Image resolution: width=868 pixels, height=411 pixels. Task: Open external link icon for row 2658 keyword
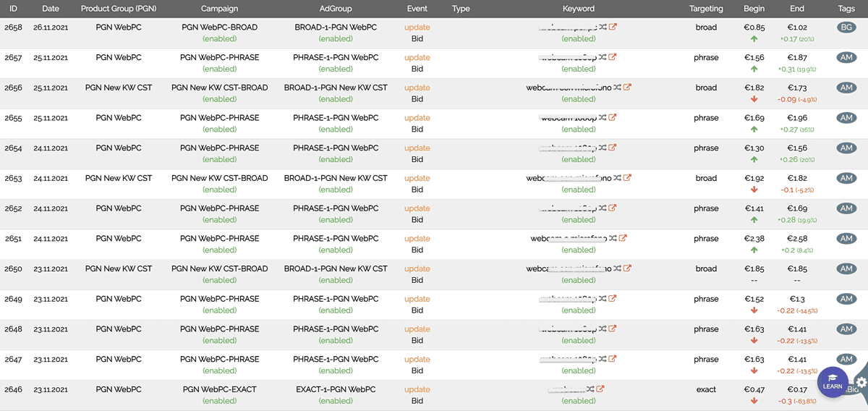[613, 27]
